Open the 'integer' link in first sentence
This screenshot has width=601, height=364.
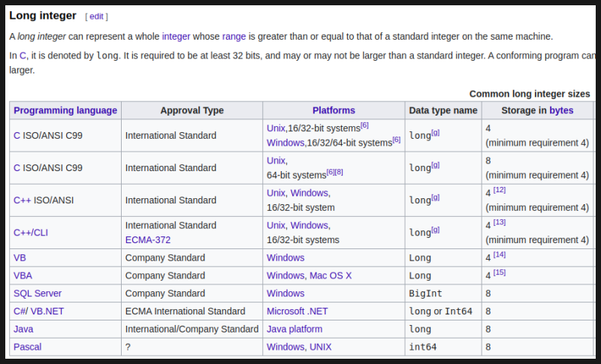click(176, 36)
